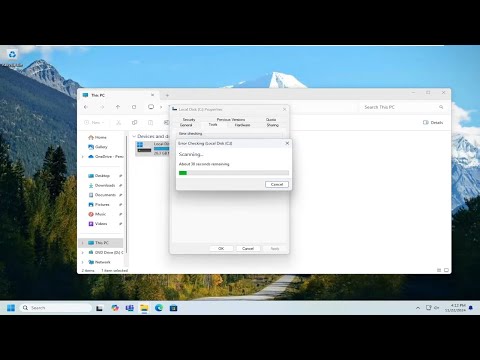Open the Desktop quick access folder

click(99, 176)
